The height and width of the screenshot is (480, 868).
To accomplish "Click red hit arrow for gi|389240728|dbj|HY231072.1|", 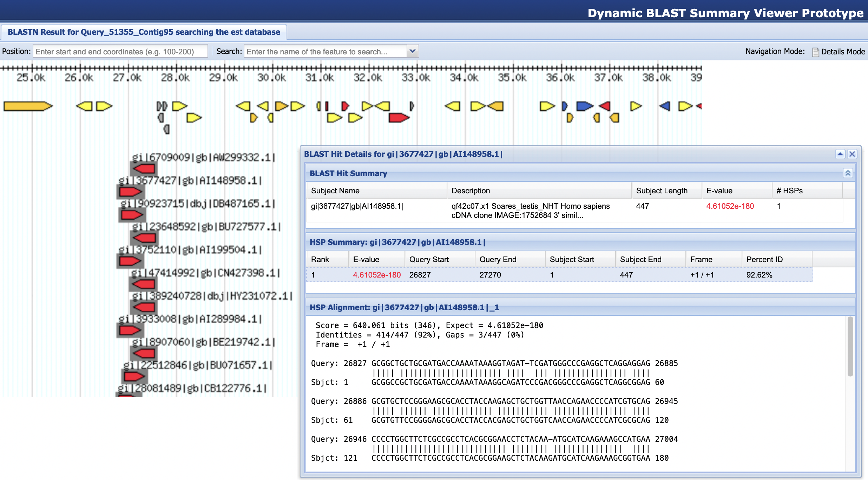I will [x=144, y=307].
